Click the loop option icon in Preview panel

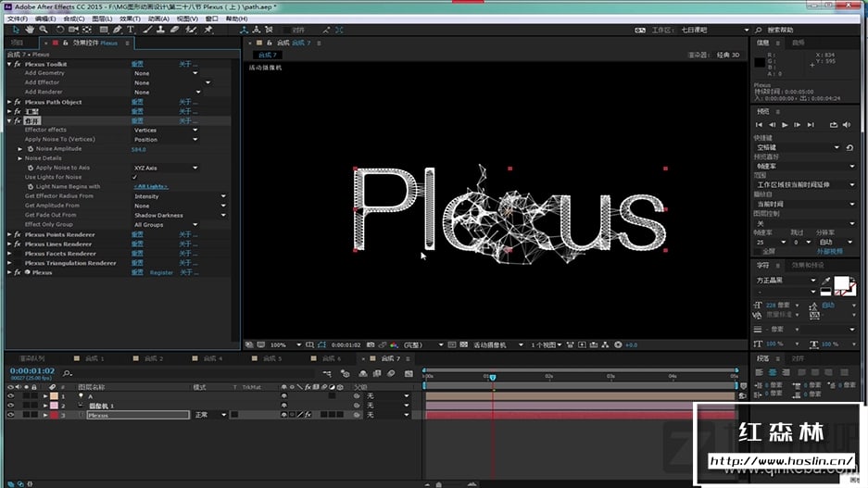tap(833, 125)
